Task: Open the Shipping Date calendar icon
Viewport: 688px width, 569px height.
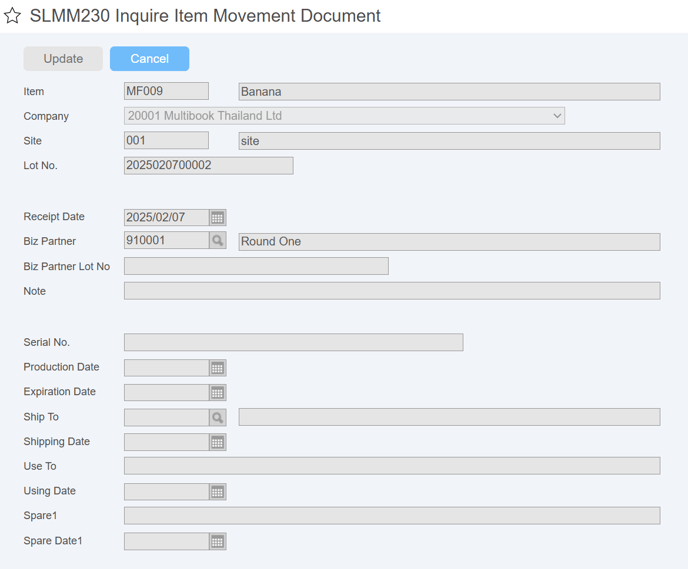Action: point(218,442)
